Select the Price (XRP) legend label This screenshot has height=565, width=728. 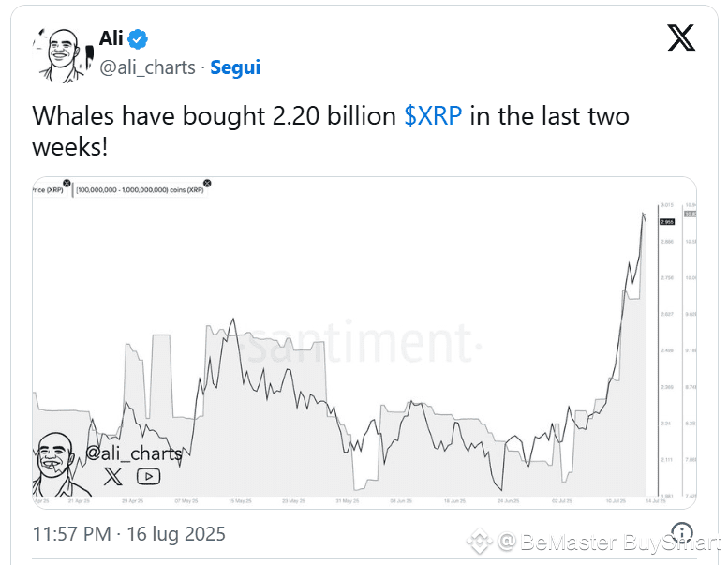48,190
